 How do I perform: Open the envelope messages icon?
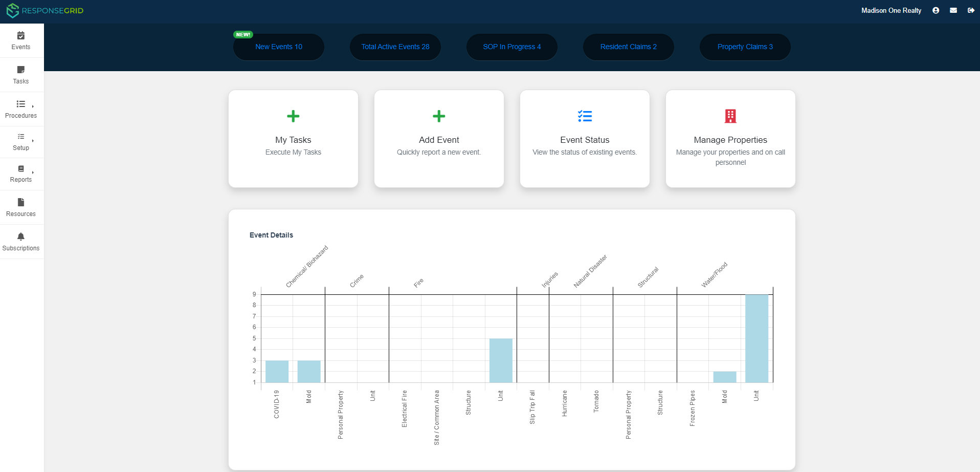(953, 10)
